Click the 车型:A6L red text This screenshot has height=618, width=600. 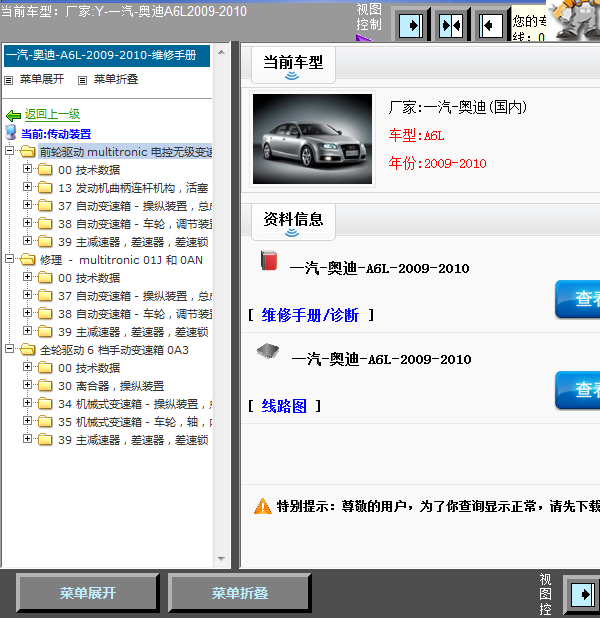tap(416, 136)
